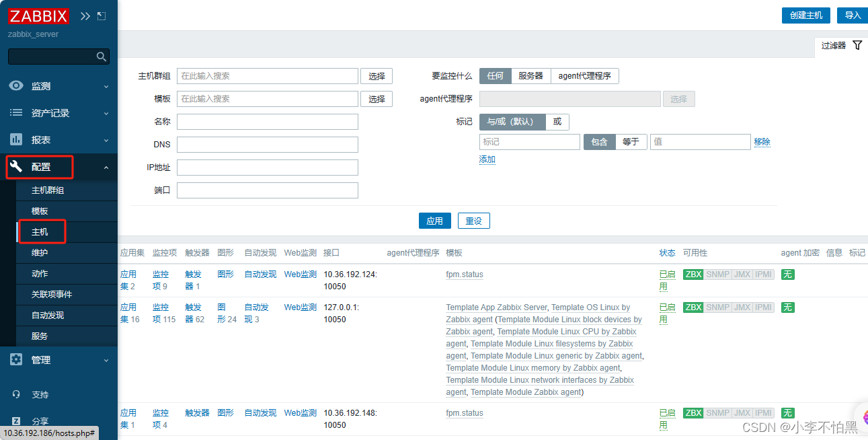Expand the 资产记录 menu chevron
Image resolution: width=868 pixels, height=440 pixels.
[x=106, y=113]
